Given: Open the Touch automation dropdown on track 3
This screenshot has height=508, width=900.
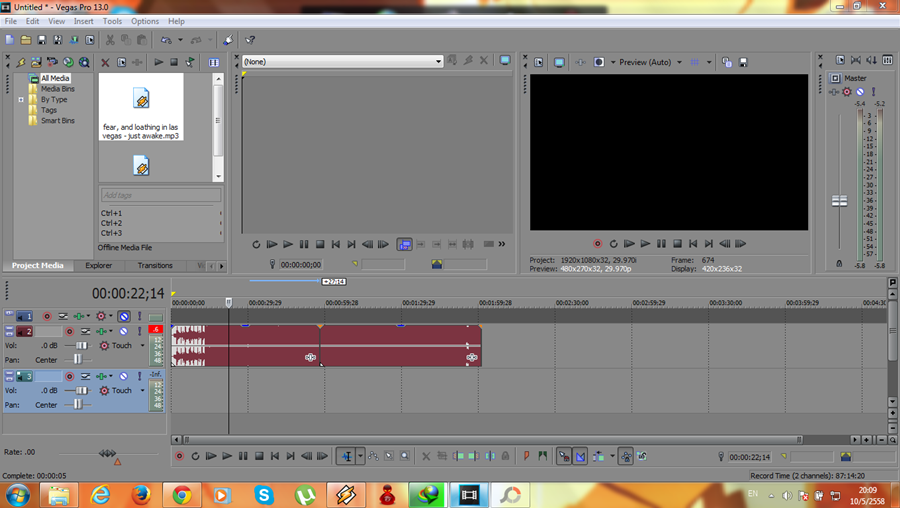Looking at the screenshot, I should [x=142, y=390].
